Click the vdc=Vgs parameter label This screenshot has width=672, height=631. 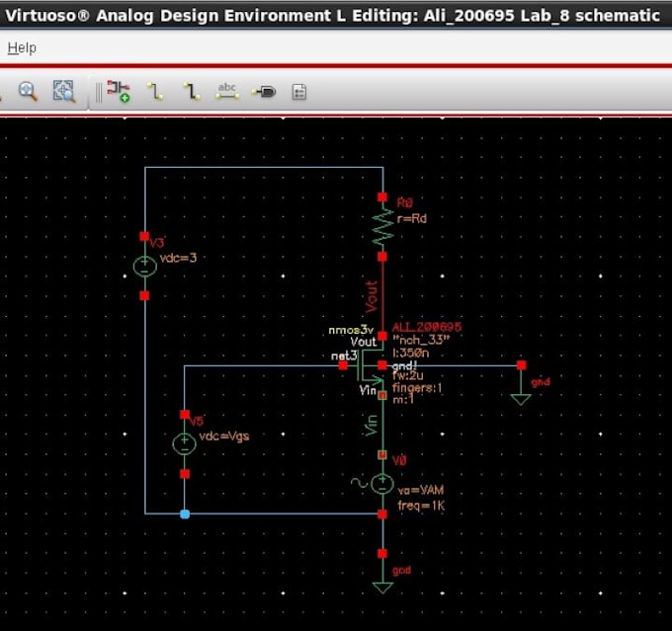point(224,436)
